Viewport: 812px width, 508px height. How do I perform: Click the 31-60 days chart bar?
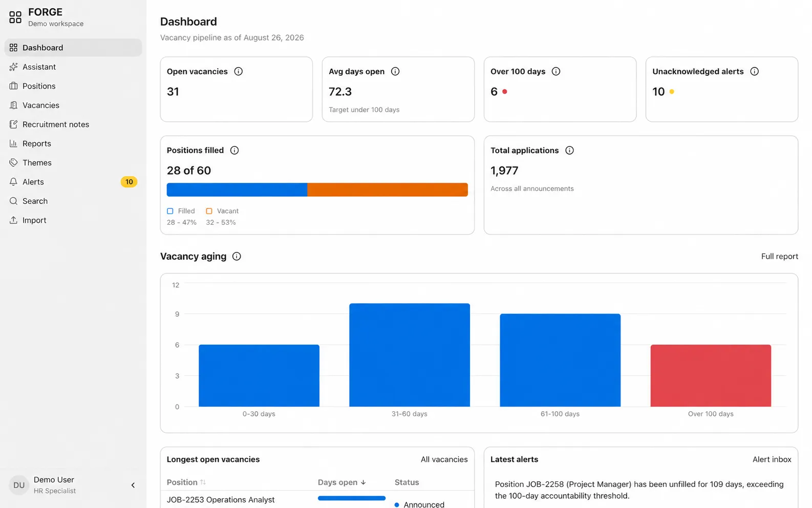point(410,355)
